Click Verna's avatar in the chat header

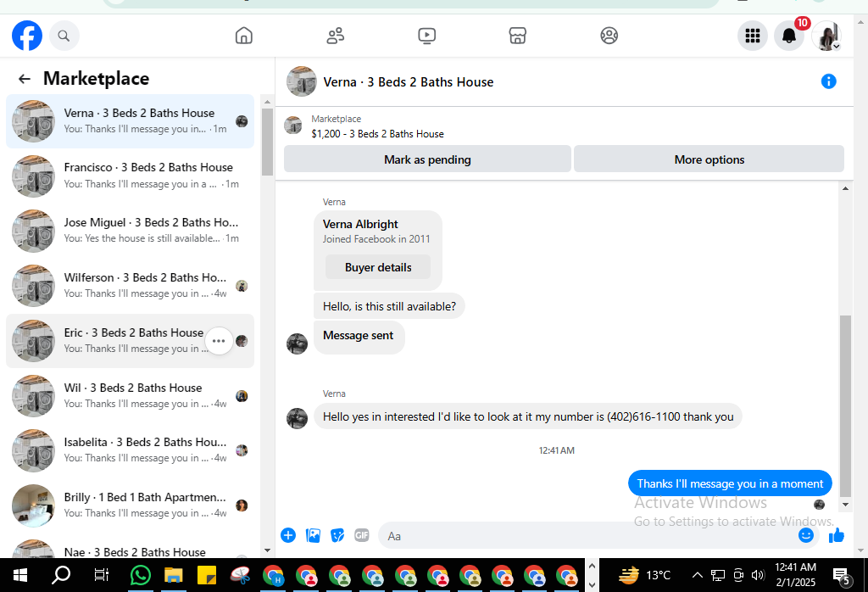coord(301,81)
